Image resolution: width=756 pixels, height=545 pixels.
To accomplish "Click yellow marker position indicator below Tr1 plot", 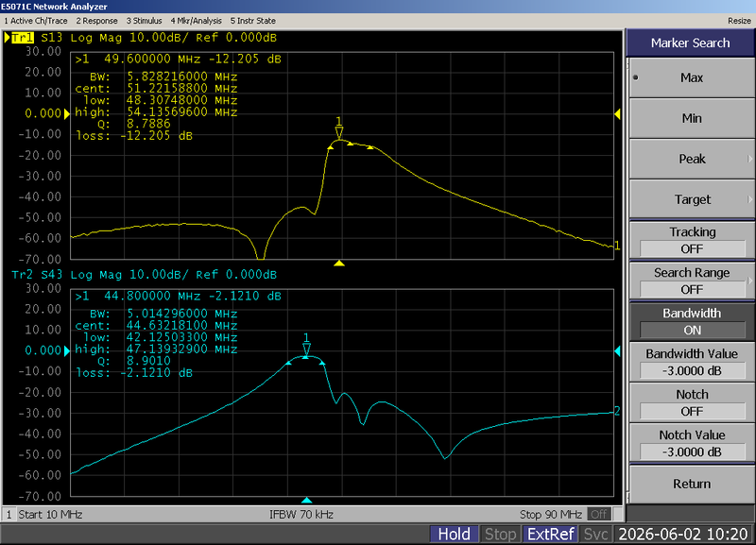I will click(339, 264).
